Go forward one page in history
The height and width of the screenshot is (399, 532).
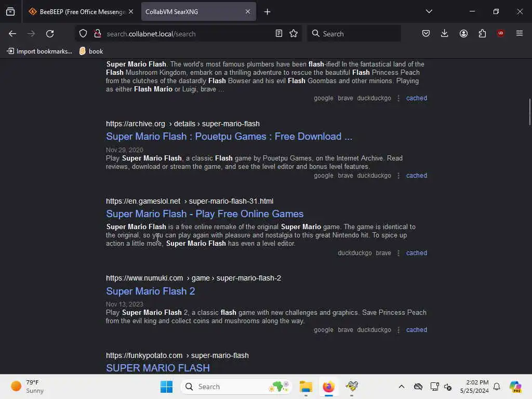coord(31,34)
